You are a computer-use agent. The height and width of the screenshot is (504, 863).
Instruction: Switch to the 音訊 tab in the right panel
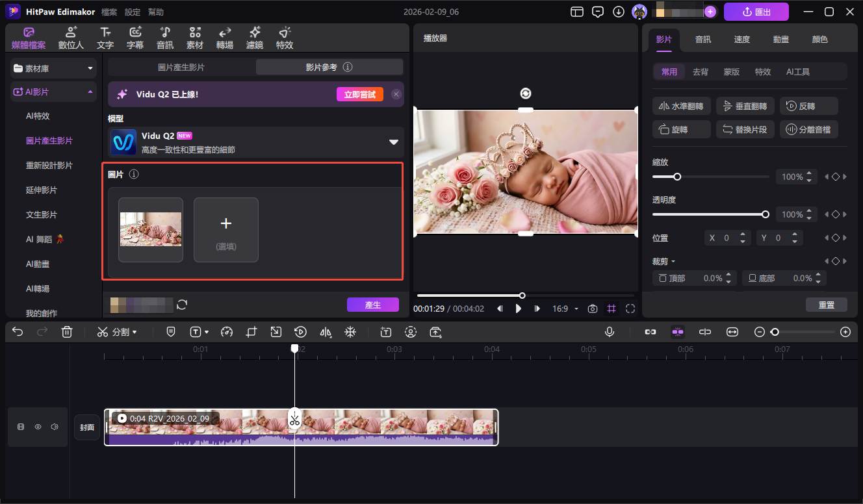pyautogui.click(x=702, y=39)
